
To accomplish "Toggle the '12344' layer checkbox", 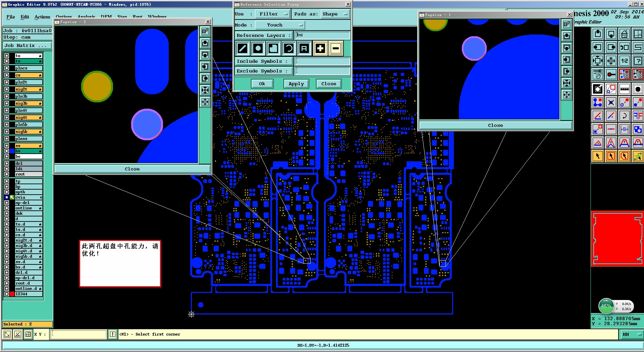I will (x=7, y=294).
